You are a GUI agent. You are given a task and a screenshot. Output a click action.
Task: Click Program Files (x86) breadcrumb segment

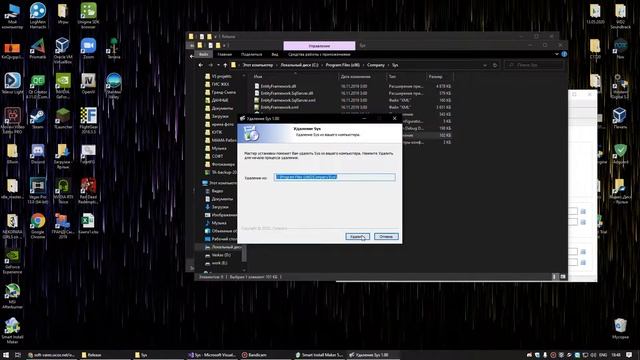343,65
